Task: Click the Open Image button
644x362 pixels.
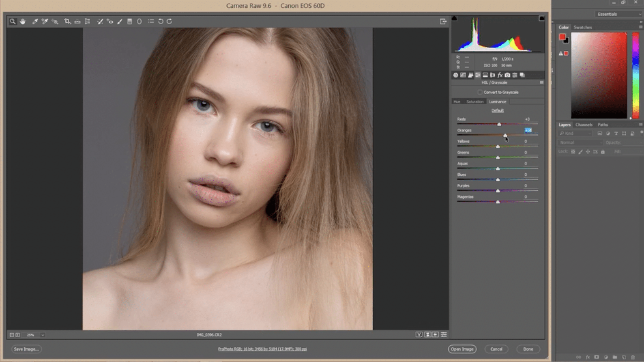Action: 462,349
